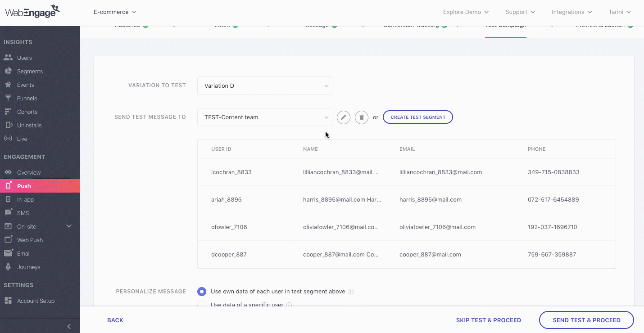The height and width of the screenshot is (333, 644).
Task: Click the Back link
Action: pyautogui.click(x=115, y=320)
